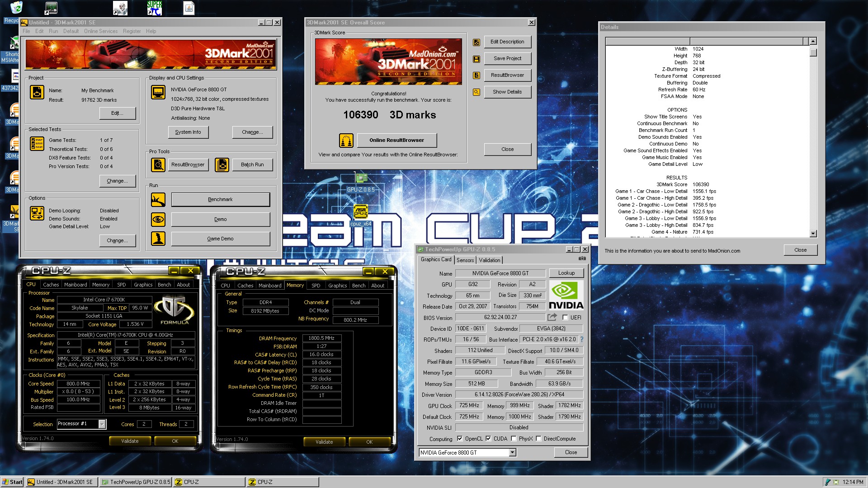Switch to Sensors tab in GPU-Z
Viewport: 868px width, 488px height.
click(x=465, y=260)
